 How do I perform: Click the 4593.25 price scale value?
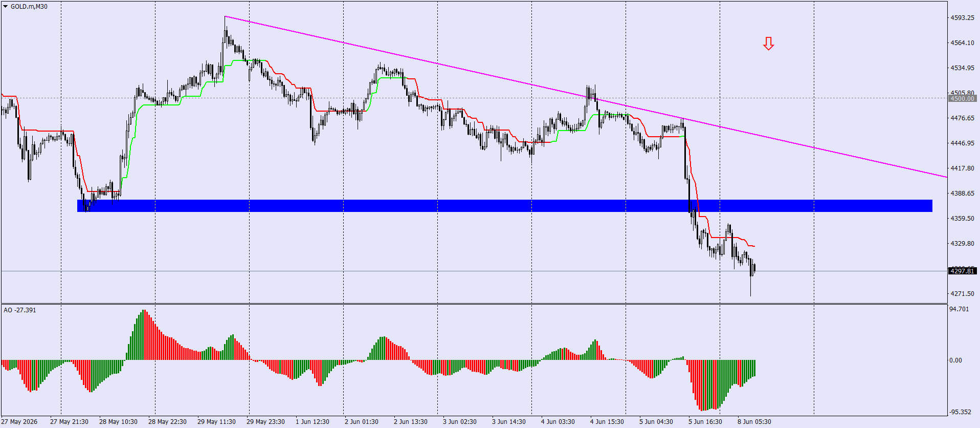point(962,18)
